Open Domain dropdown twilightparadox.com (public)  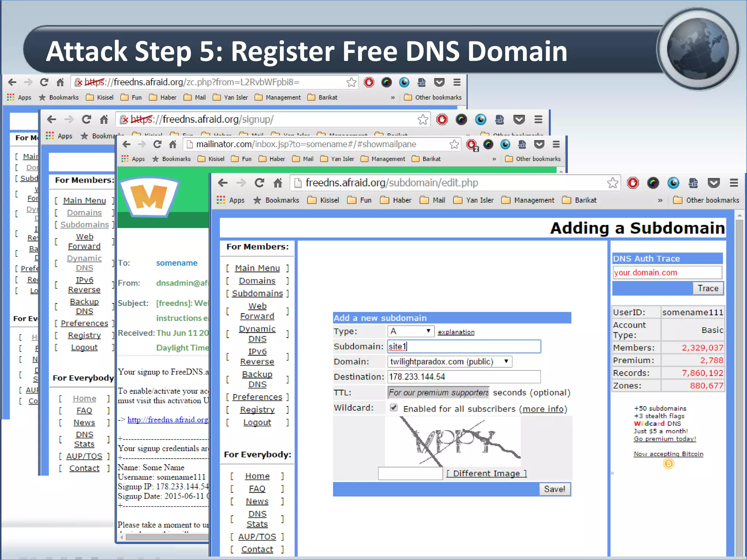coord(450,362)
